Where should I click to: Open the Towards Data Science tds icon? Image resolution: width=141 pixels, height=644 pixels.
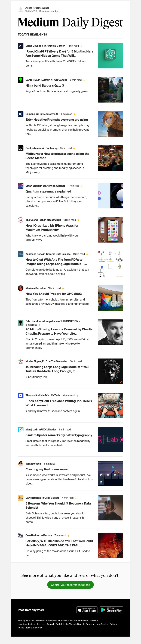(x=21, y=254)
